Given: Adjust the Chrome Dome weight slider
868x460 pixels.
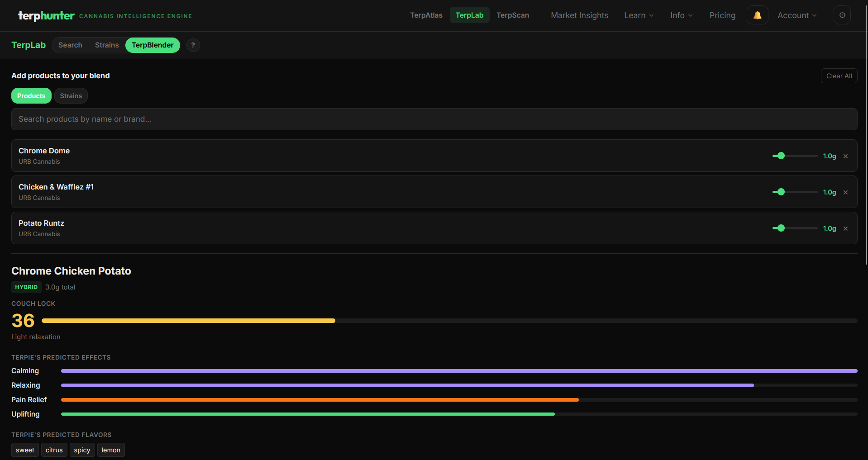Looking at the screenshot, I should 781,156.
